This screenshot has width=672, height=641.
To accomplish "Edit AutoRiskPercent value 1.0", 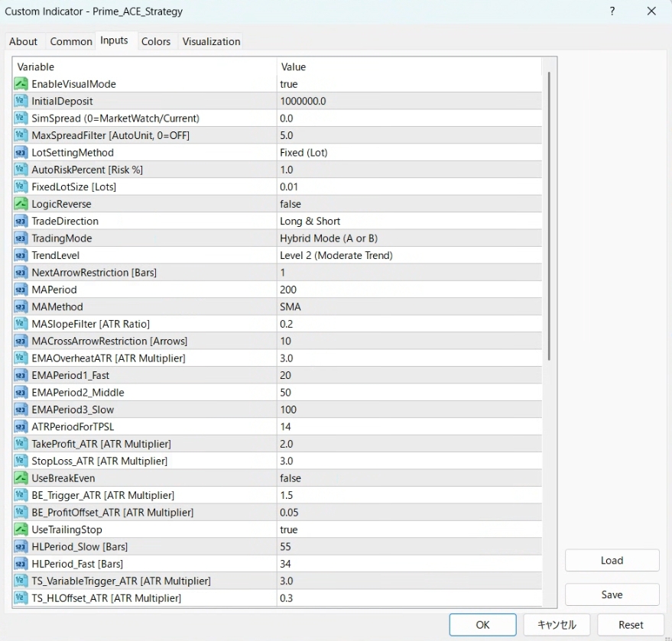I will tap(409, 170).
